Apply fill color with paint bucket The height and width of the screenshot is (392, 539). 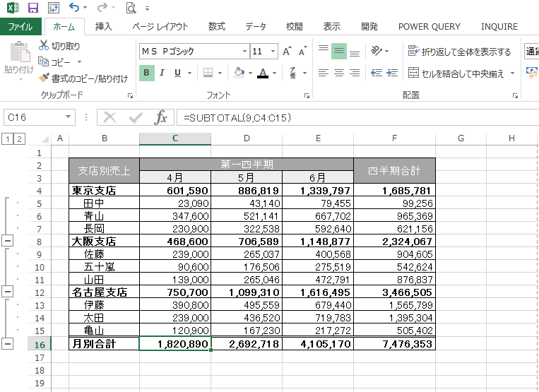239,73
